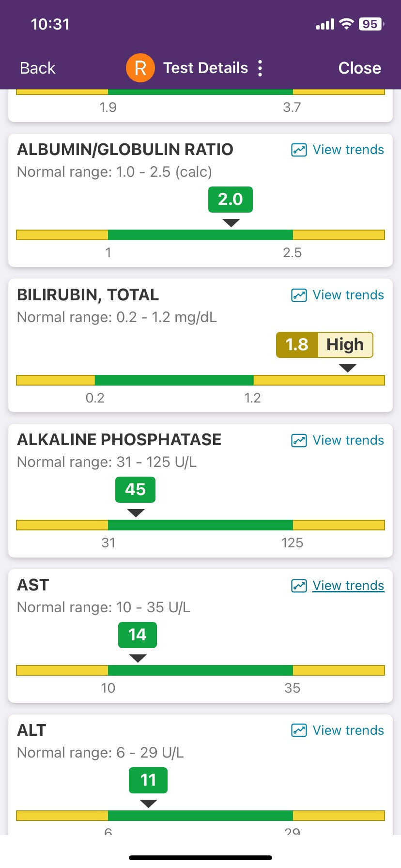Tap trend chart icon for ALT
Screen dimensions: 401x868
tap(299, 730)
